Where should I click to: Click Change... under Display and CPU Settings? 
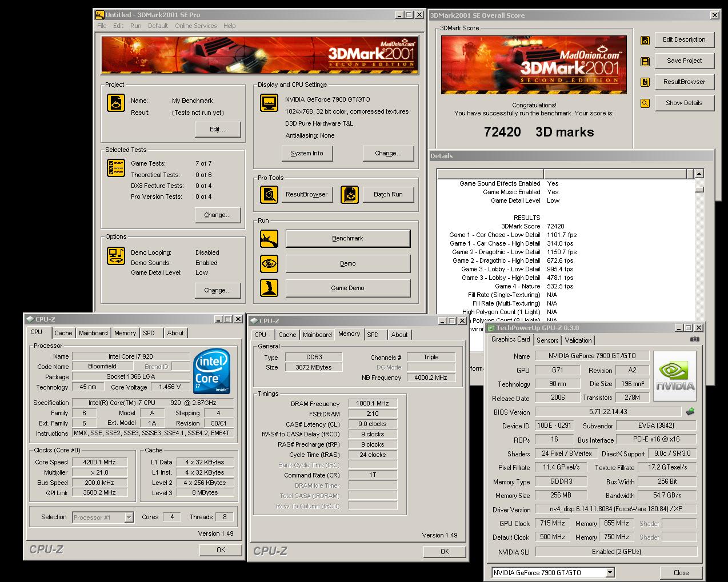click(x=388, y=153)
